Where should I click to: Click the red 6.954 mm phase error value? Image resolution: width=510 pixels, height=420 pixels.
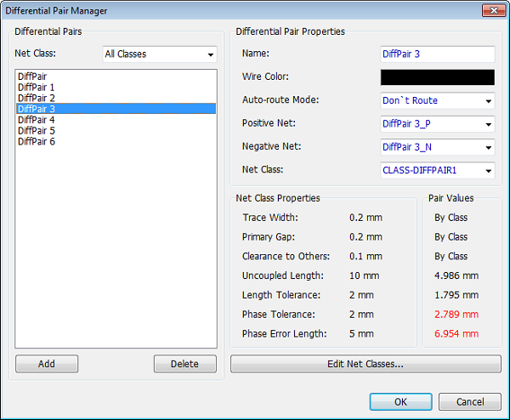click(456, 334)
